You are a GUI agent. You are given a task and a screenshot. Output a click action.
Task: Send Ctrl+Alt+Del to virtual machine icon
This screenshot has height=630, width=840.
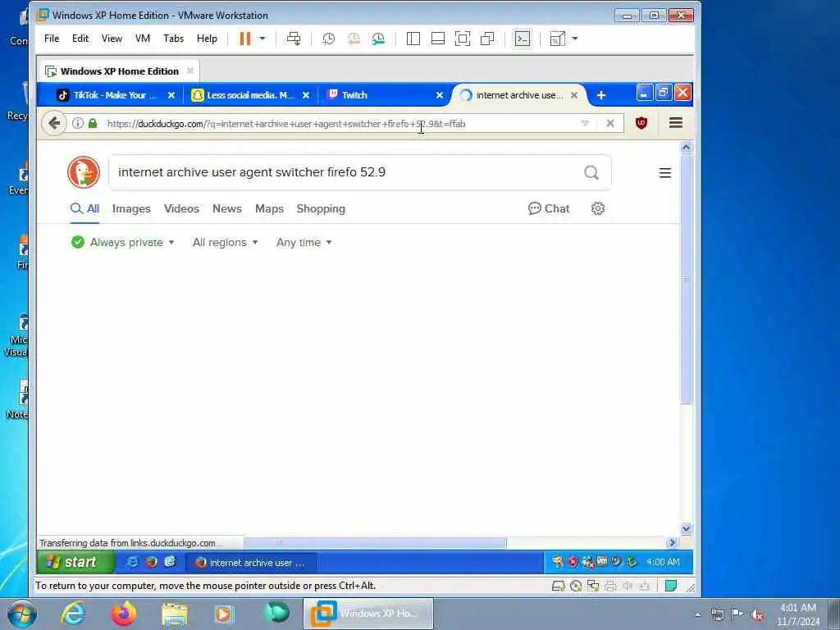pyautogui.click(x=294, y=39)
